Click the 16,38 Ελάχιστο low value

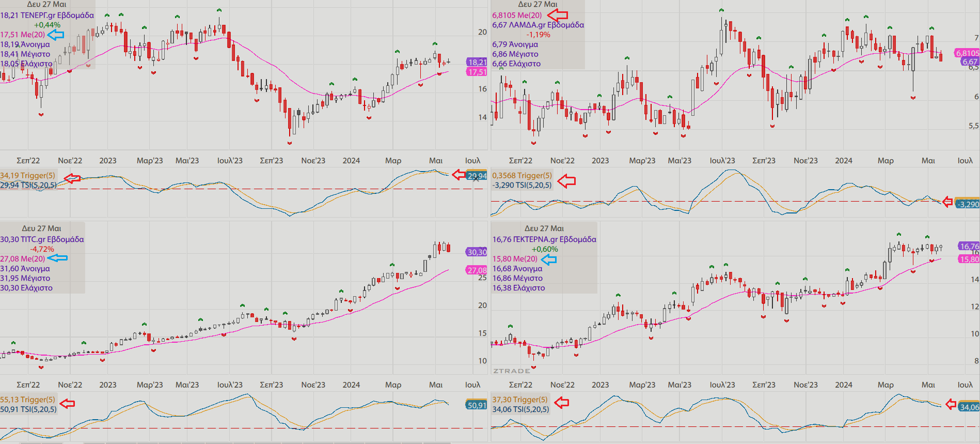point(518,288)
